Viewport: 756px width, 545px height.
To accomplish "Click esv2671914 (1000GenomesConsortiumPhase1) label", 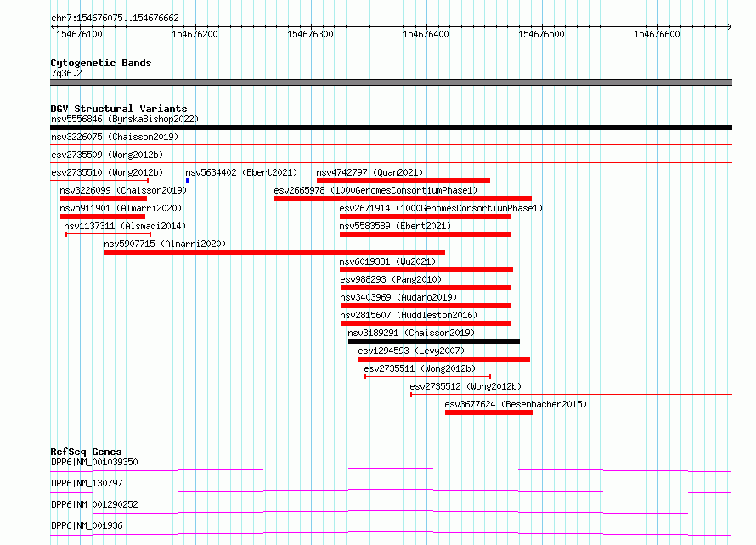I will point(441,208).
